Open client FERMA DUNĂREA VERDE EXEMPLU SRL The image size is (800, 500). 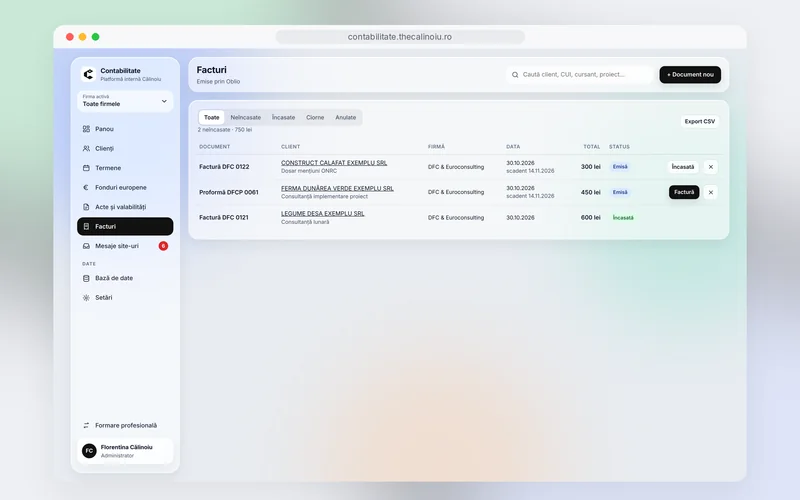[x=337, y=188]
